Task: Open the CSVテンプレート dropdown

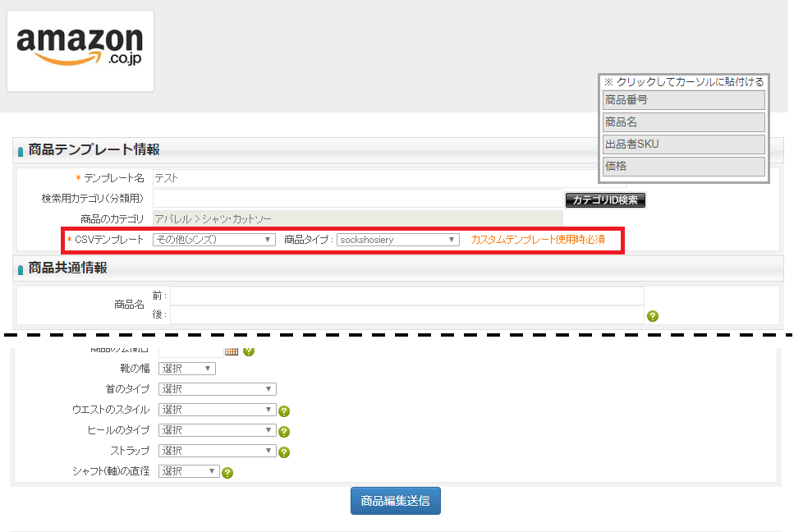Action: click(x=213, y=240)
